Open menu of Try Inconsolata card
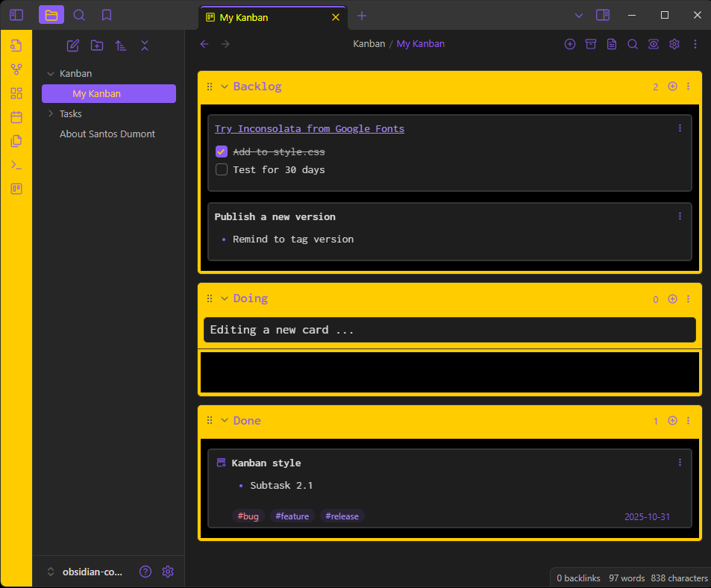Image resolution: width=711 pixels, height=588 pixels. point(680,128)
